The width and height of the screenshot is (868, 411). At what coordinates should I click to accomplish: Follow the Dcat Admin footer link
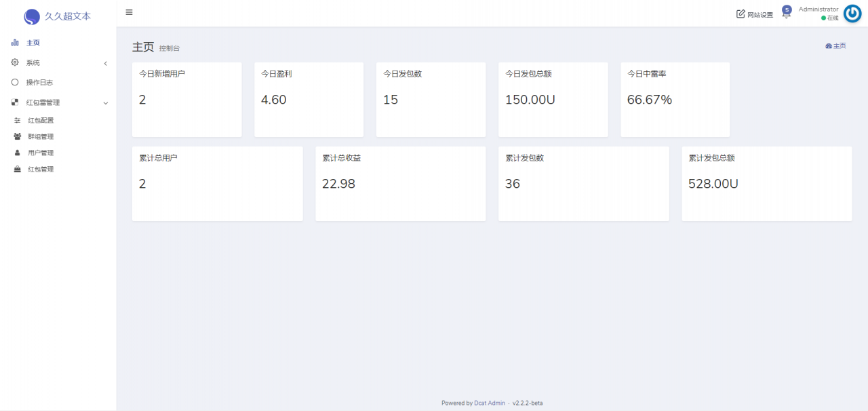(490, 403)
